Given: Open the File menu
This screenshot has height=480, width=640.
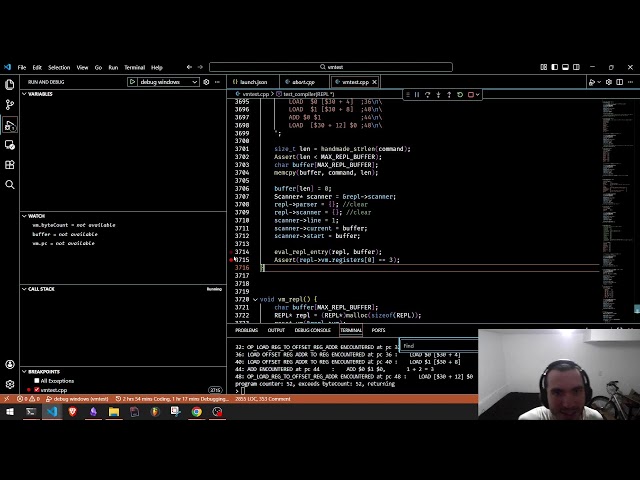Looking at the screenshot, I should click(x=22, y=67).
